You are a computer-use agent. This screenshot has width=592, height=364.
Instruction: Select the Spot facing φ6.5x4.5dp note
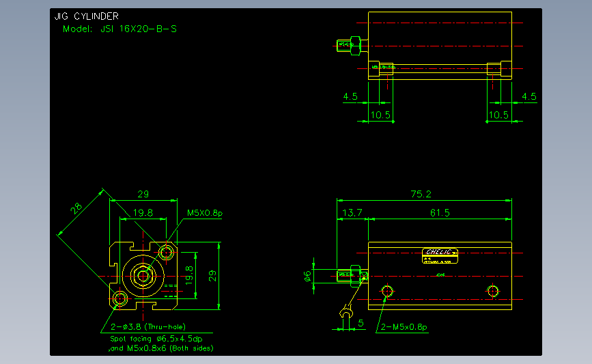(156, 339)
